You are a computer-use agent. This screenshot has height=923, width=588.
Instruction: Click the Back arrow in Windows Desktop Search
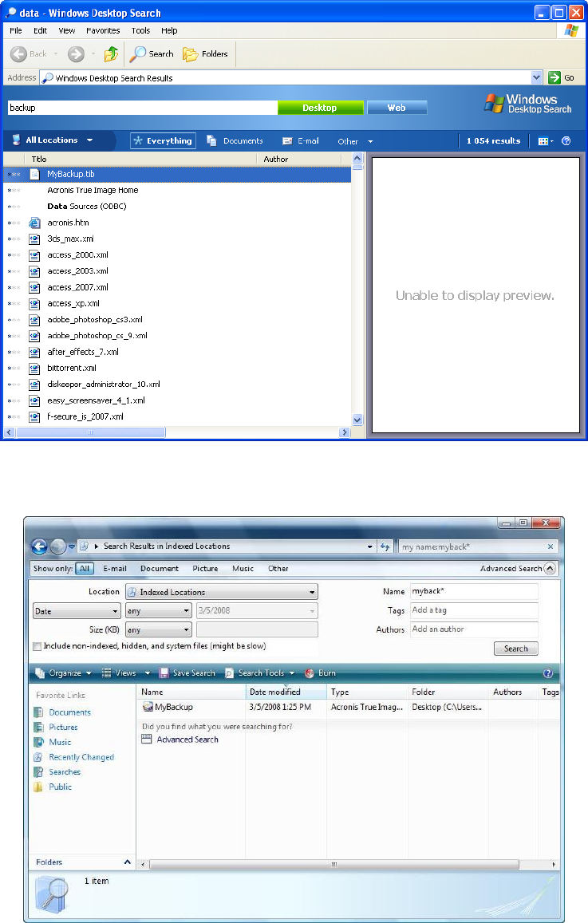coord(28,54)
